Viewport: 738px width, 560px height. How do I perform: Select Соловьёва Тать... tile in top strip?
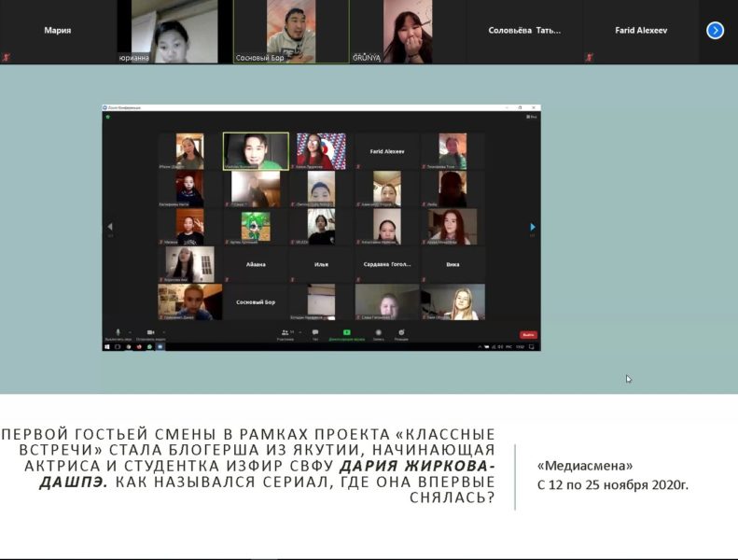(524, 31)
